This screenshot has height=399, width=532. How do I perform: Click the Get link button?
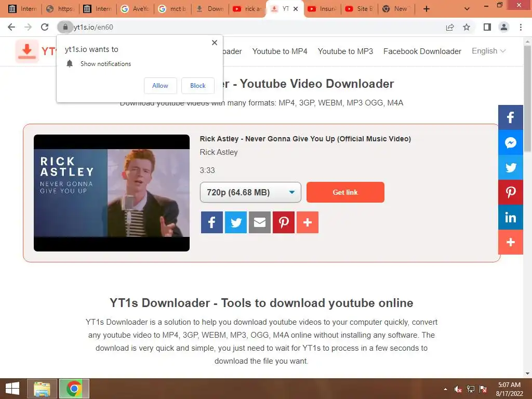pyautogui.click(x=345, y=192)
